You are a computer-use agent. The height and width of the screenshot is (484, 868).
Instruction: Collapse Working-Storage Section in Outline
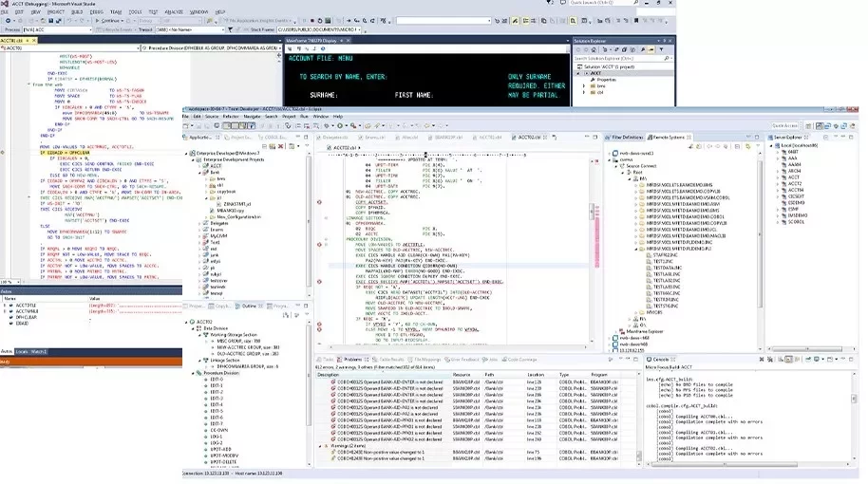[200, 335]
